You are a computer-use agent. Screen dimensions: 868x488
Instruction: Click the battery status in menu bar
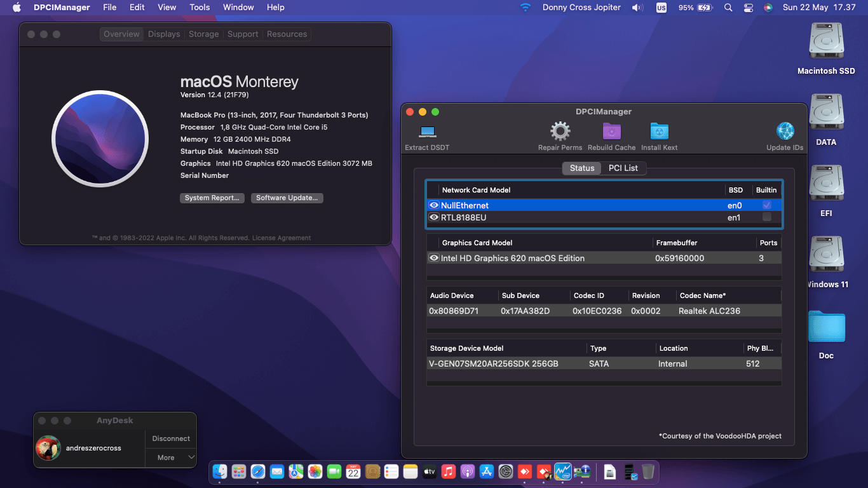(695, 8)
